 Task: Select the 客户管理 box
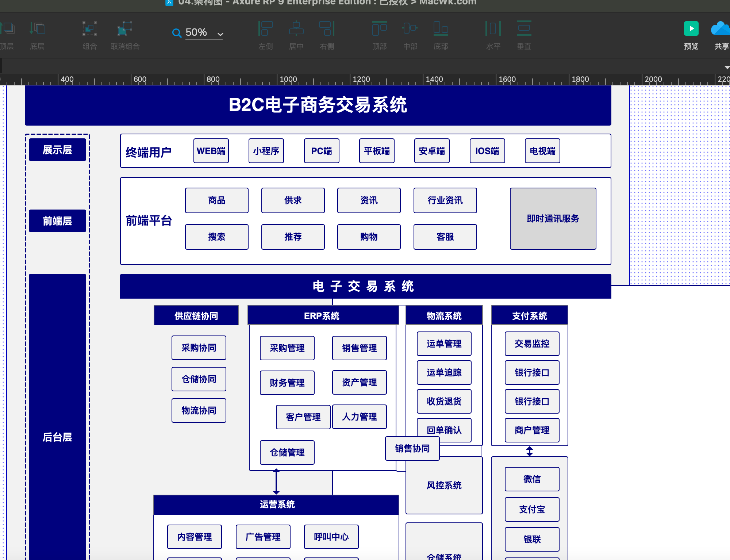click(x=303, y=417)
